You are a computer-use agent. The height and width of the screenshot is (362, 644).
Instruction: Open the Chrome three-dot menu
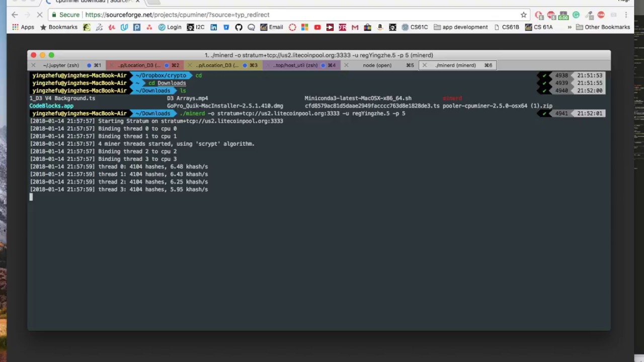click(626, 15)
